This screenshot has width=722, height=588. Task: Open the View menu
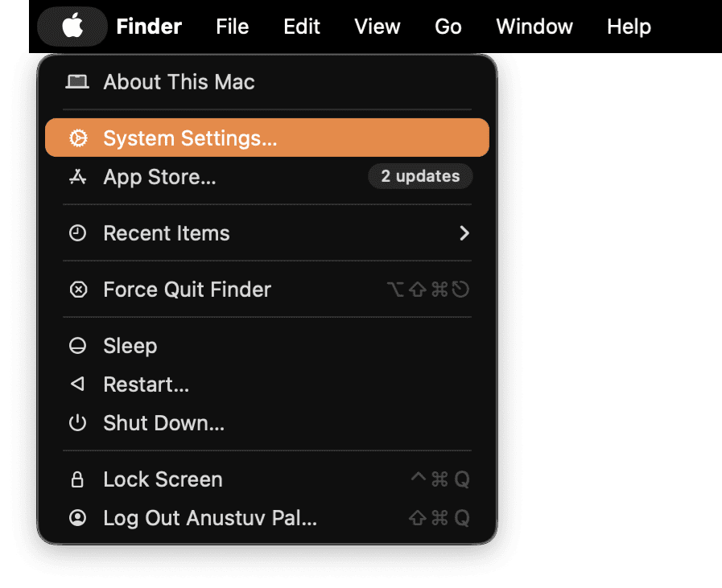point(377,27)
